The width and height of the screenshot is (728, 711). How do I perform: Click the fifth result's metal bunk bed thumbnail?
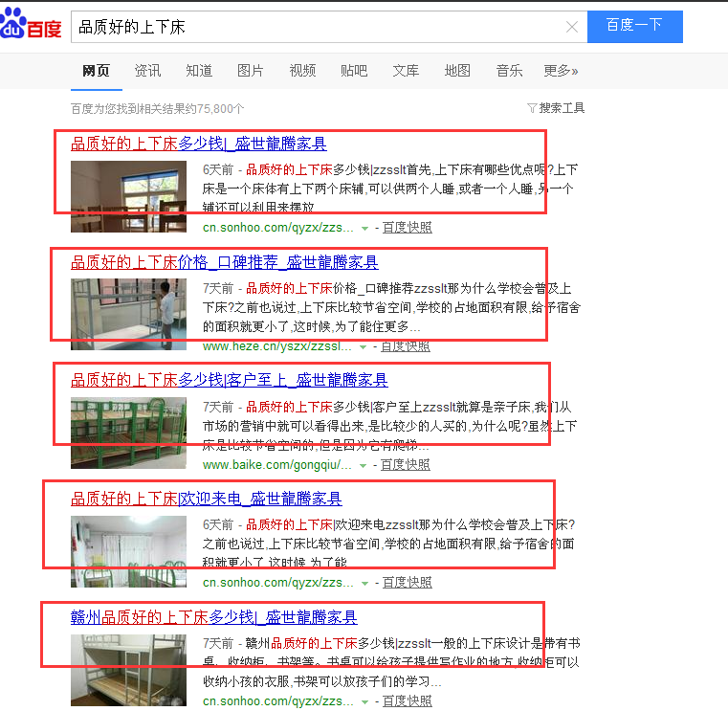(128, 670)
